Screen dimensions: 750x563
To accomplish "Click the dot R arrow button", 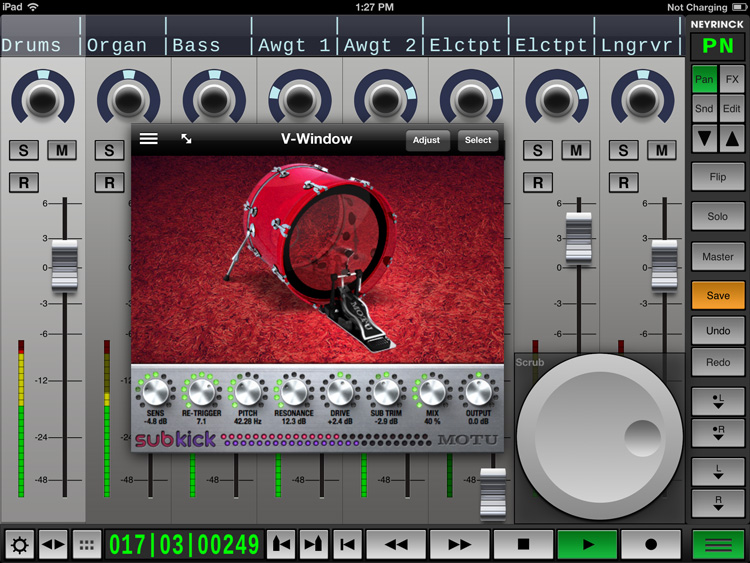I will (718, 433).
